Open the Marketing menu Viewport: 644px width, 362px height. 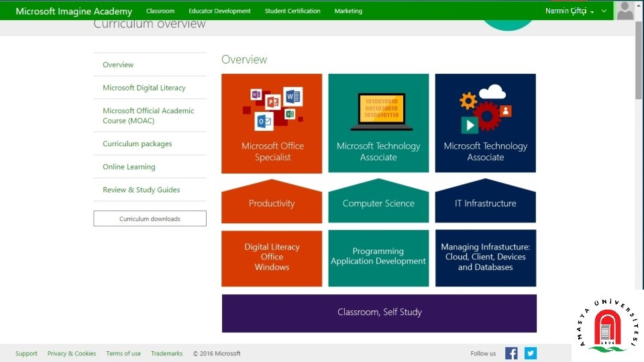click(x=348, y=11)
